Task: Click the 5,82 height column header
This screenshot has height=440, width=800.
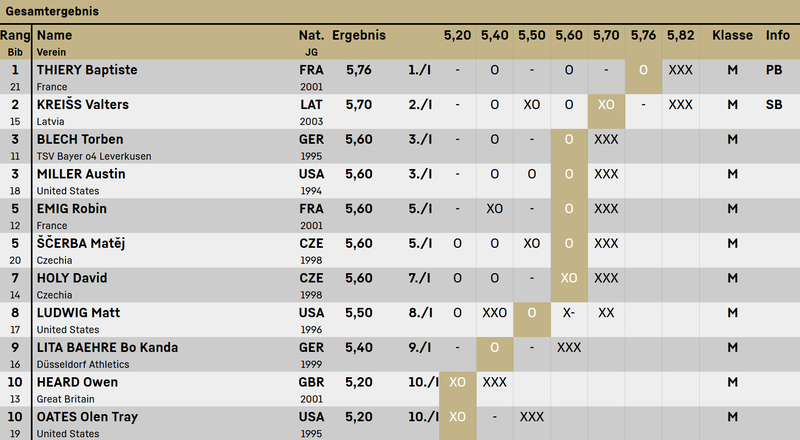Action: tap(680, 36)
